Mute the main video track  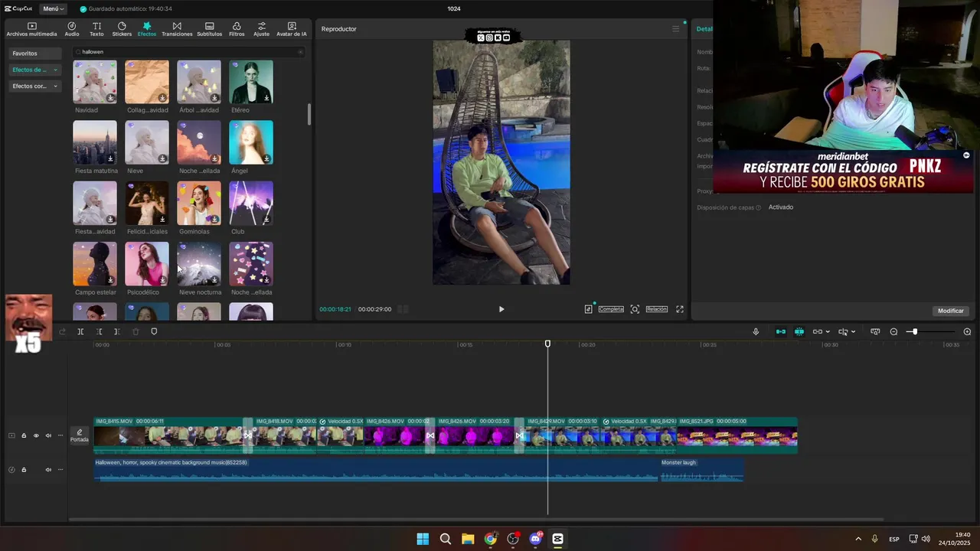click(48, 435)
